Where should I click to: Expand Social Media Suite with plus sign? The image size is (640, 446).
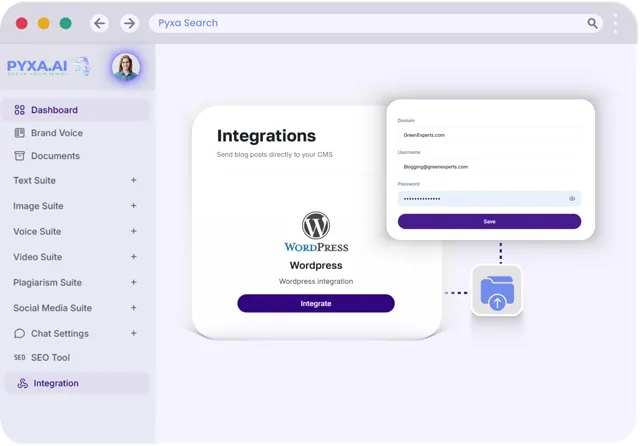point(133,308)
